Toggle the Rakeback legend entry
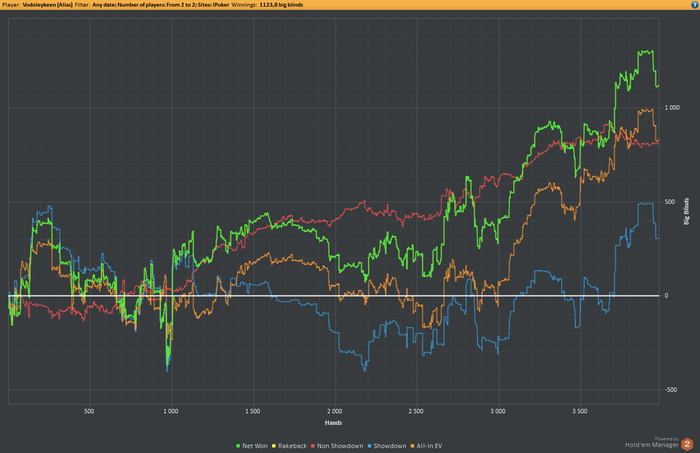This screenshot has height=453, width=700. tap(289, 446)
